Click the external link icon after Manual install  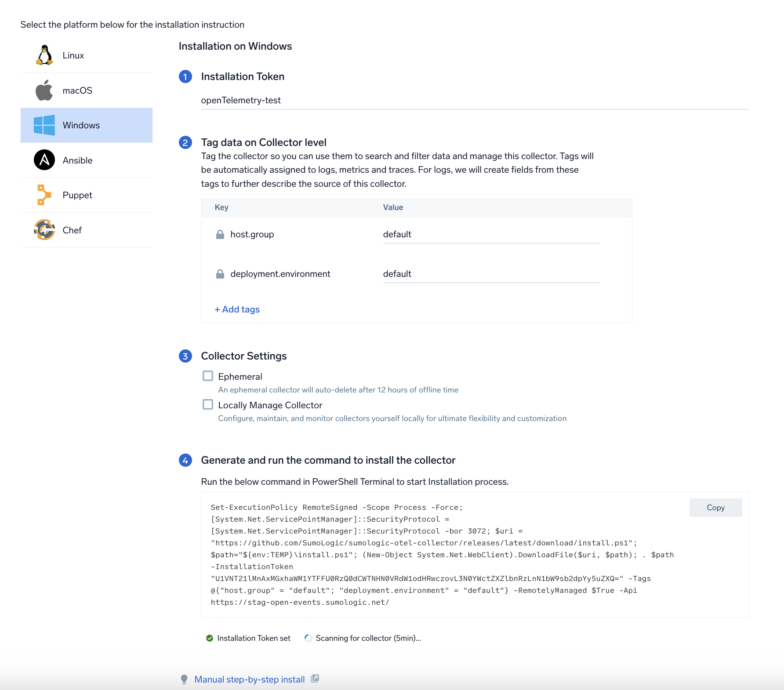315,679
